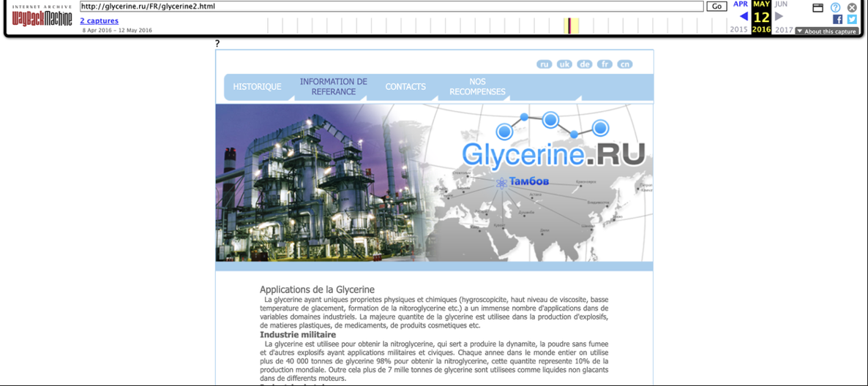Screen dimensions: 868x386
Task: Open the HISTORIQUE tab
Action: pyautogui.click(x=257, y=87)
